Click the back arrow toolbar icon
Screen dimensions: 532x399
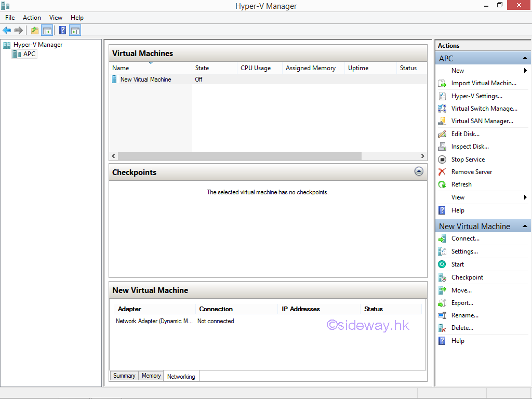point(7,30)
